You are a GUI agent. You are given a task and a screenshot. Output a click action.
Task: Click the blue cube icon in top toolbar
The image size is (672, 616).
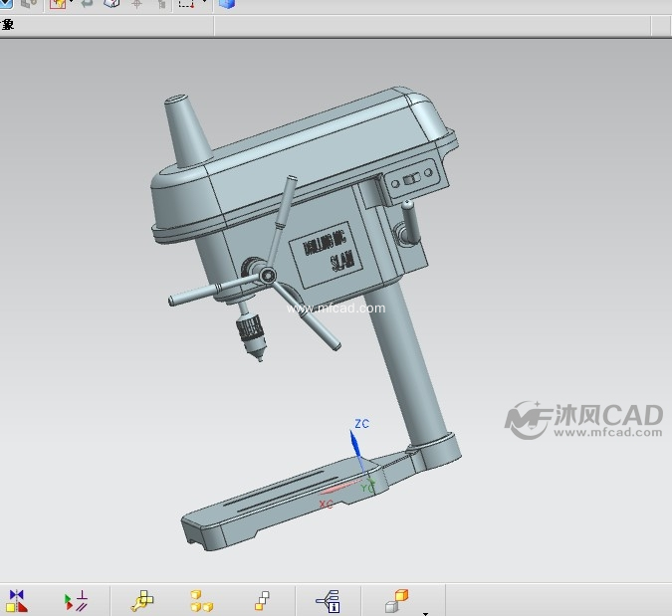(x=227, y=4)
